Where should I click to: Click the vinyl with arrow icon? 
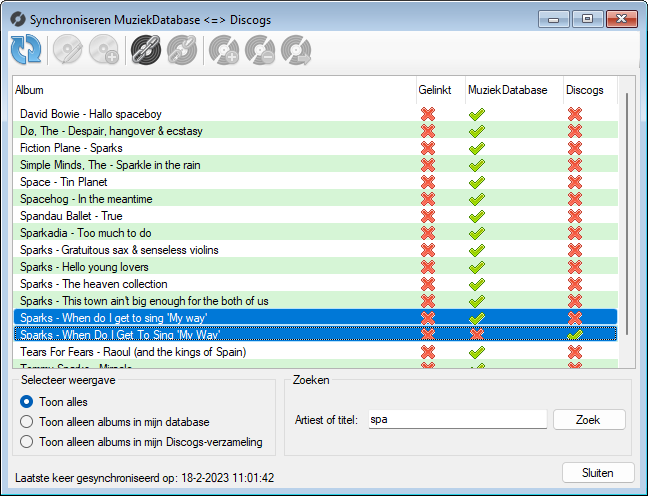(x=296, y=50)
